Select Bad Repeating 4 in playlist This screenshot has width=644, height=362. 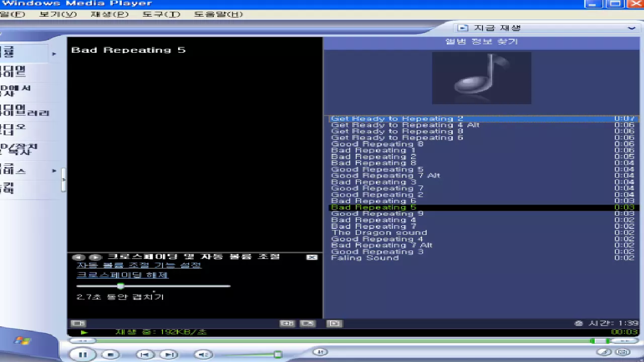pos(484,220)
